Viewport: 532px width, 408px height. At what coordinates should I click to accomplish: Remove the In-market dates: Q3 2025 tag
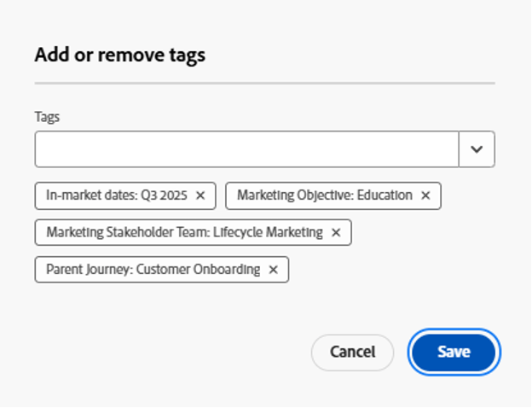[200, 195]
